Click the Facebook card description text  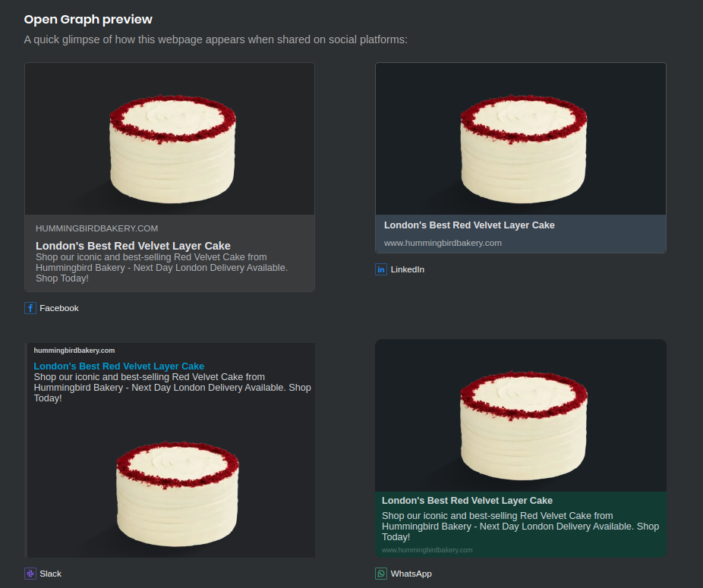161,268
